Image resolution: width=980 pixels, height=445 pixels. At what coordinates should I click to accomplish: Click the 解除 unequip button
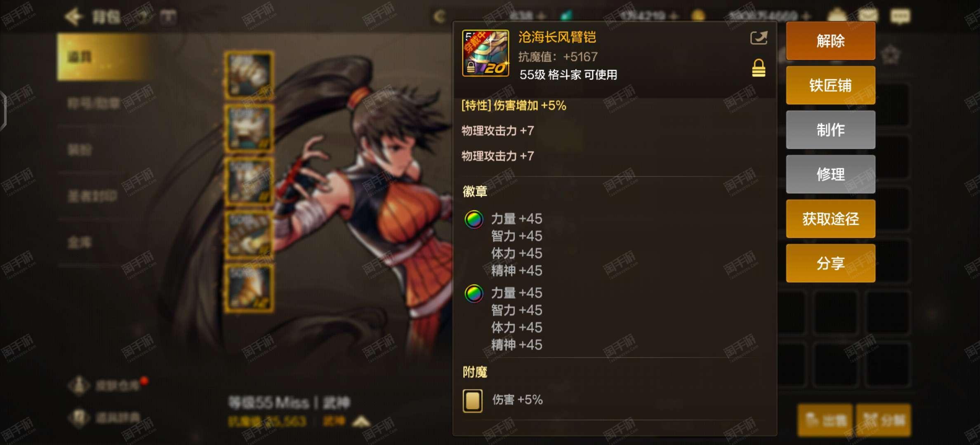pos(831,41)
